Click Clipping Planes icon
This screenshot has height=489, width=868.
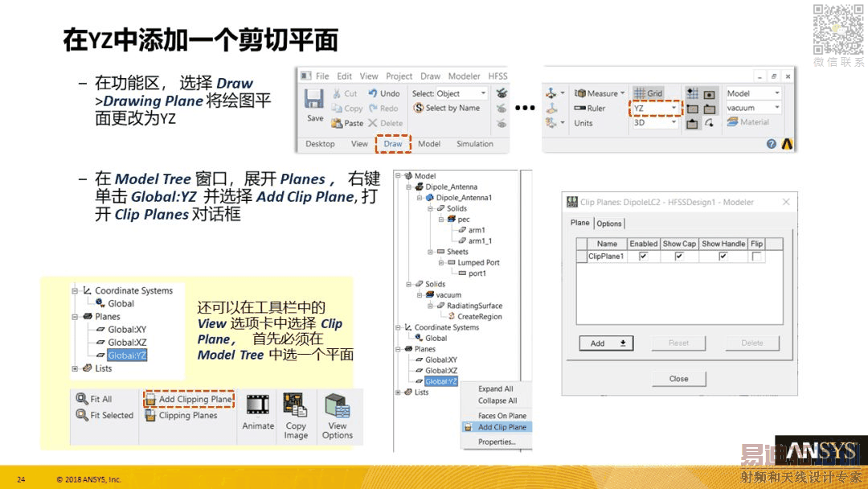tap(150, 415)
